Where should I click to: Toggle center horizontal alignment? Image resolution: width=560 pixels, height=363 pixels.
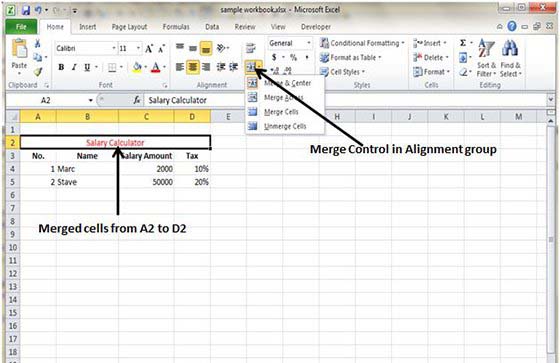pos(193,67)
